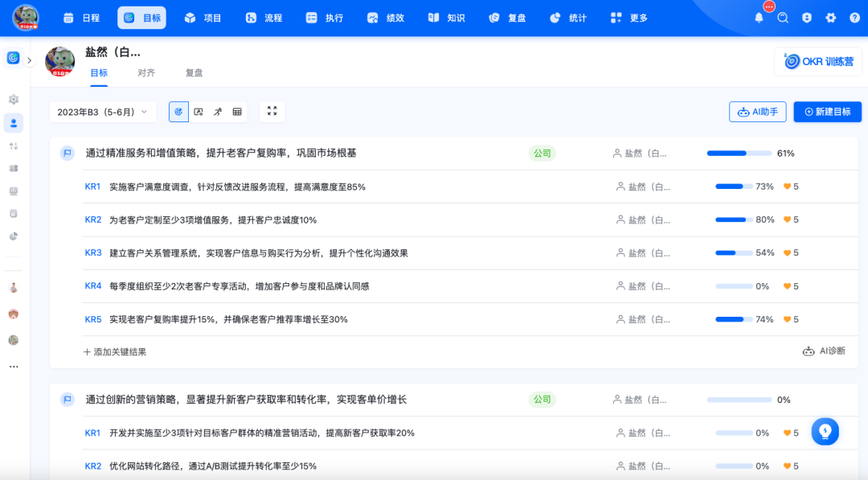Click the download icon in top bar
Screen dimensions: 868x480
point(807,18)
